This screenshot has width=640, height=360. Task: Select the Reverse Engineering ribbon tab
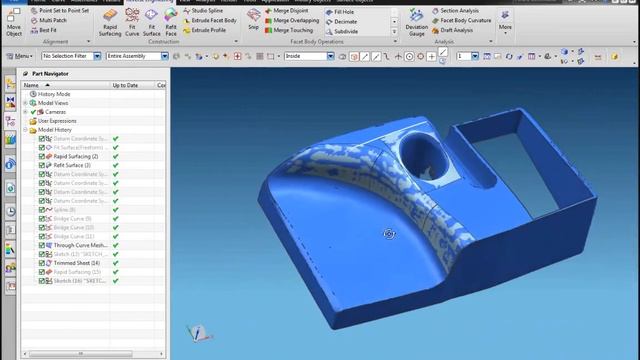tap(149, 2)
